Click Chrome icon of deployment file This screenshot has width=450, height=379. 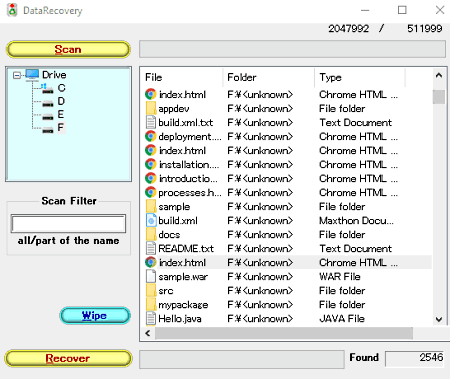point(151,136)
